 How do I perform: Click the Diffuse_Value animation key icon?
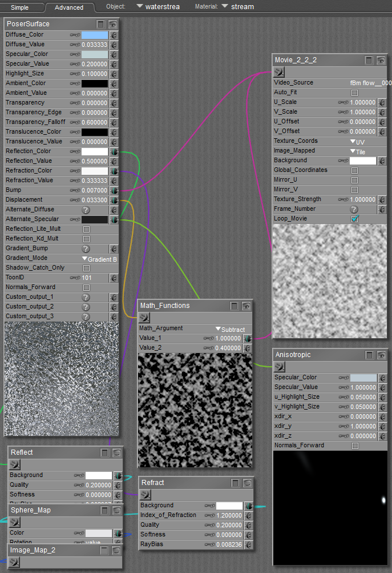click(x=75, y=45)
